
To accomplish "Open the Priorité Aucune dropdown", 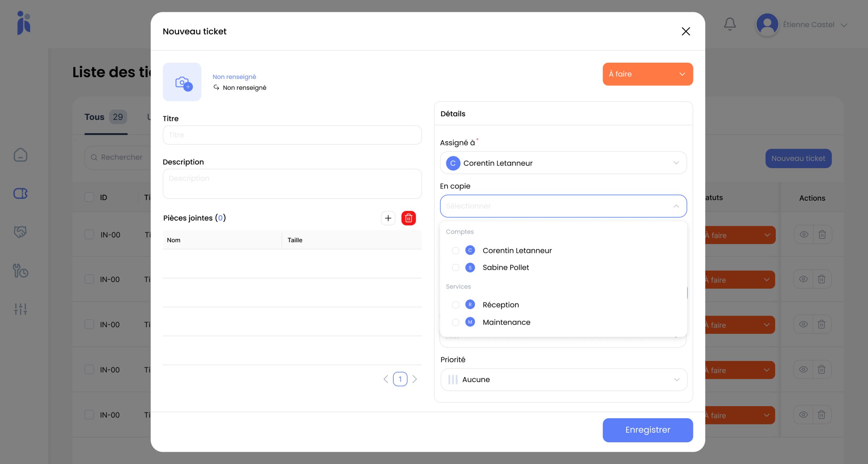I will pos(564,380).
